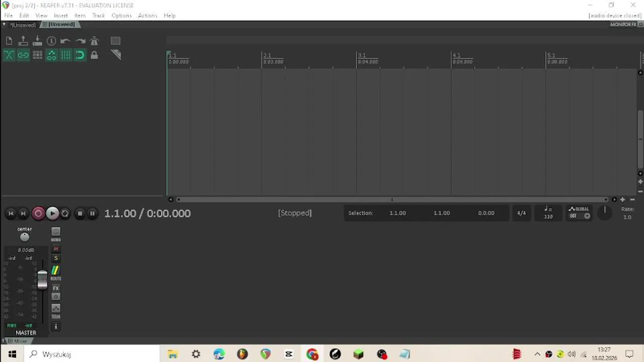644x362 pixels.
Task: Click the stop button in the transport
Action: coord(79,214)
